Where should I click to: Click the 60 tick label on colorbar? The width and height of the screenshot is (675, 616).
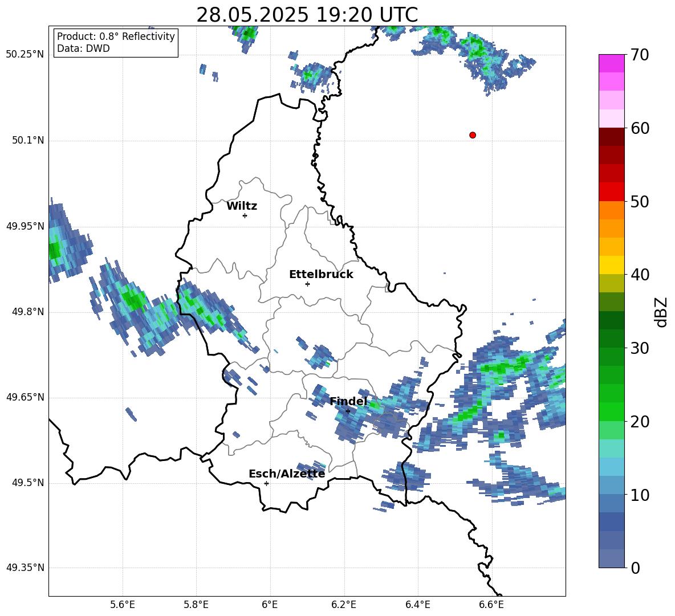coord(640,128)
